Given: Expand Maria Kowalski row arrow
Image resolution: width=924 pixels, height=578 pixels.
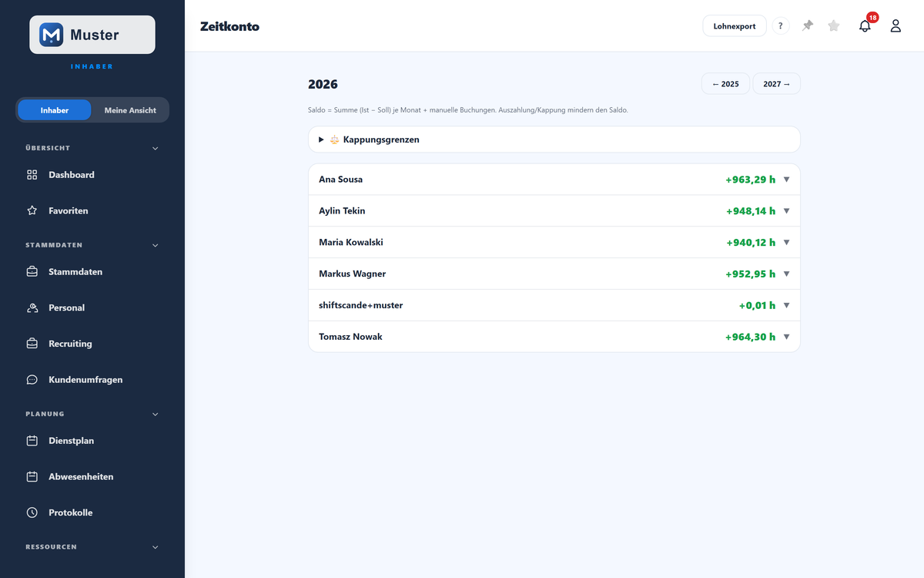Looking at the screenshot, I should click(786, 243).
